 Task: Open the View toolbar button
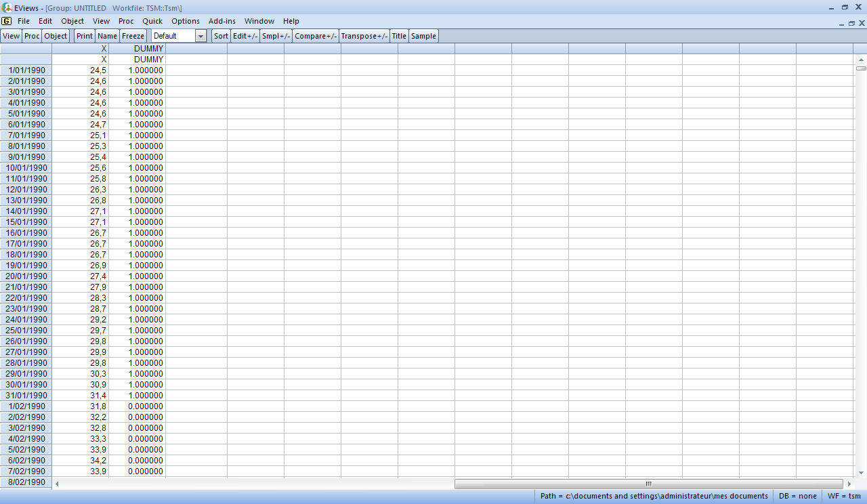click(12, 36)
